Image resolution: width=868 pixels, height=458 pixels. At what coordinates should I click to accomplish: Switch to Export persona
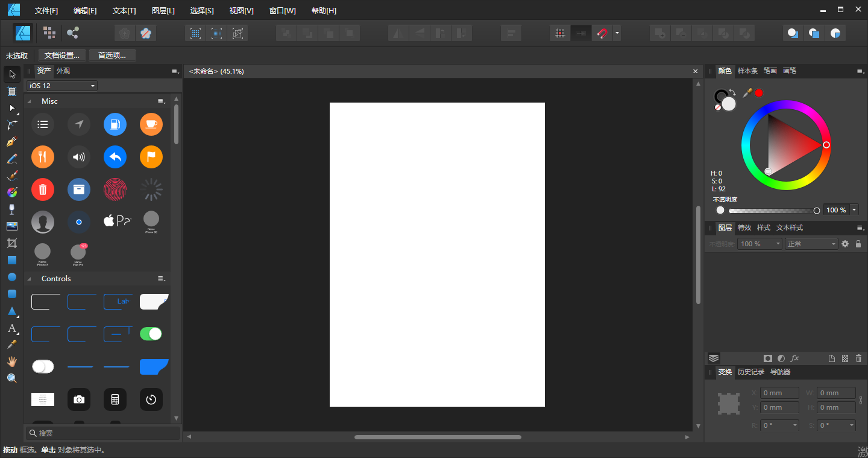coord(73,33)
